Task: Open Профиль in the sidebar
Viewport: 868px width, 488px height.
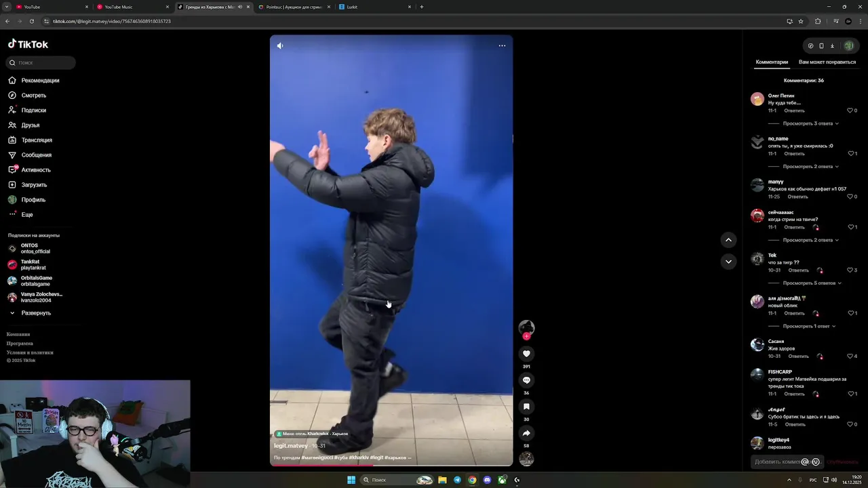Action: pyautogui.click(x=33, y=200)
